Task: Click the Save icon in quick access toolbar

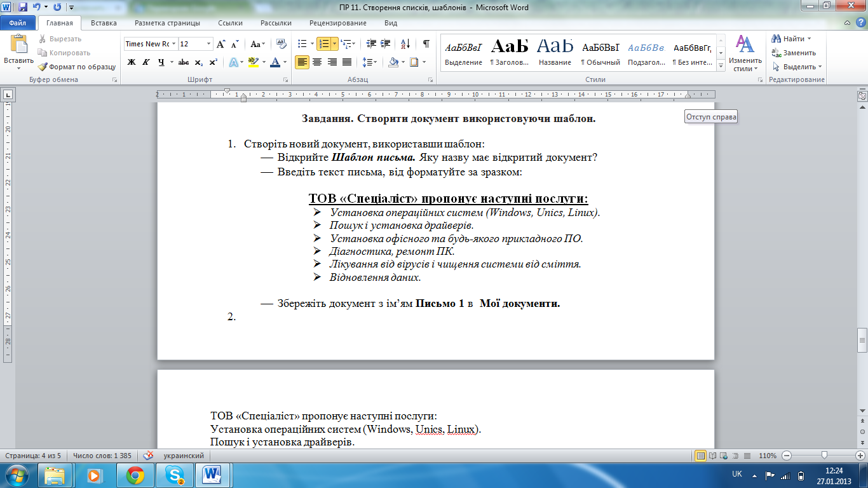Action: pos(23,7)
